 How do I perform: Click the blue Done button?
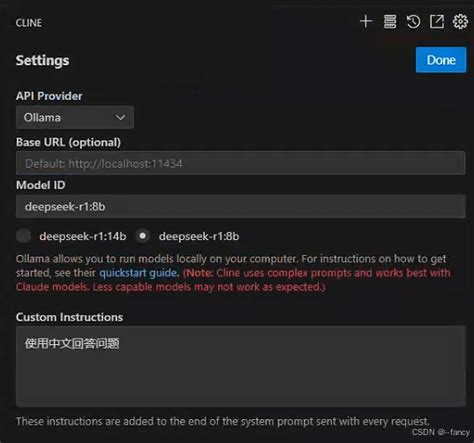[x=441, y=60]
